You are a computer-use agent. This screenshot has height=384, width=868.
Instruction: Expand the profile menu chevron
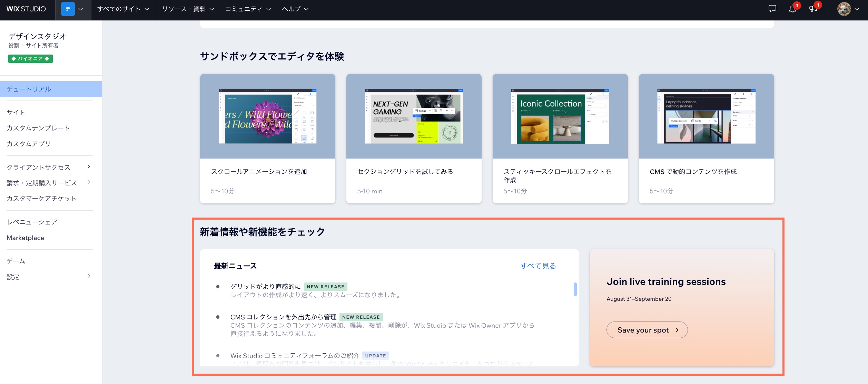tap(857, 9)
